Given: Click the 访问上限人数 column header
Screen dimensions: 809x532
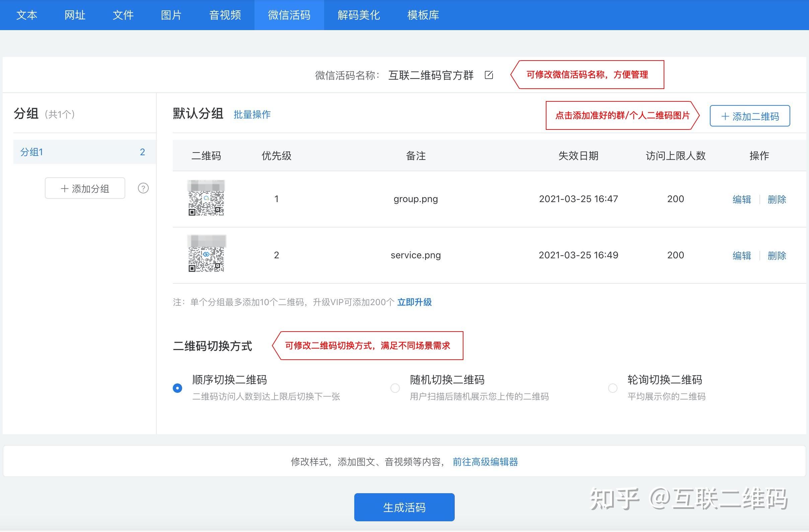Looking at the screenshot, I should pyautogui.click(x=675, y=156).
